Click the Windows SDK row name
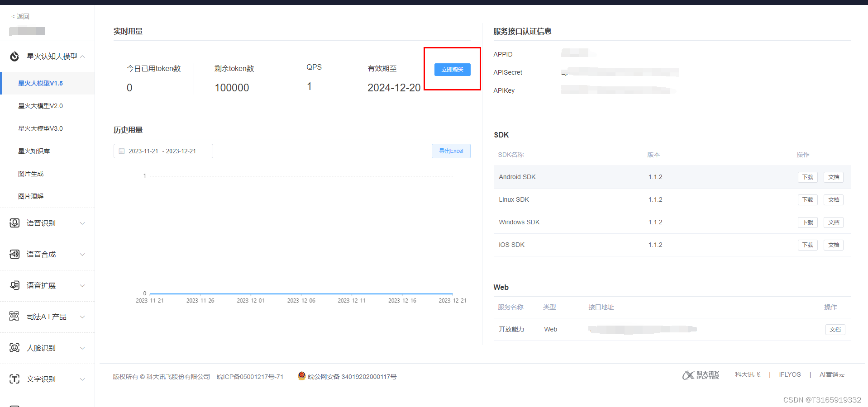 519,222
